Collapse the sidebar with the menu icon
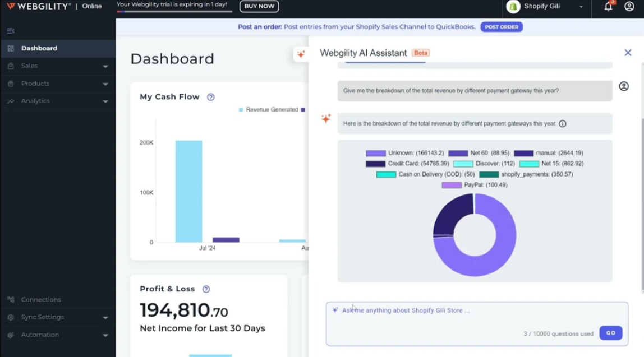The height and width of the screenshot is (357, 644). (11, 31)
